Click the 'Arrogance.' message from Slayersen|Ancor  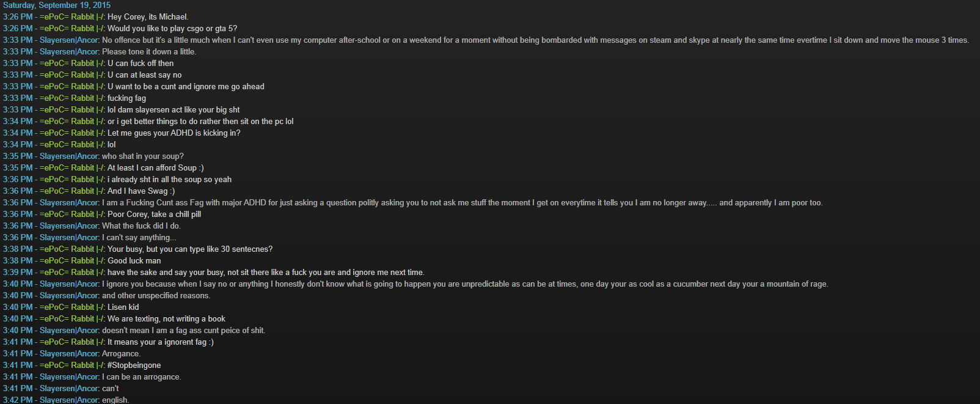tap(122, 353)
